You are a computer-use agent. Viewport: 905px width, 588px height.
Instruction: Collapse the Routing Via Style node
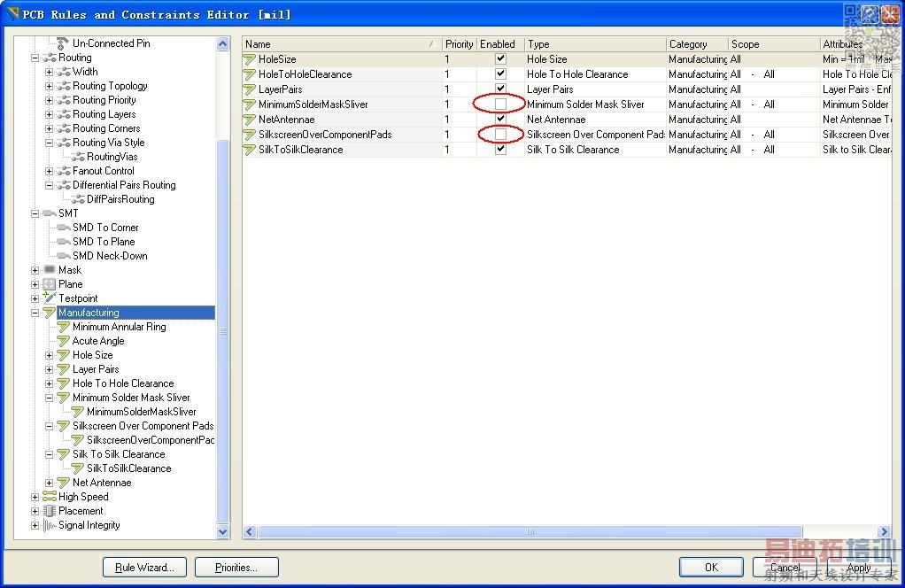(x=49, y=143)
